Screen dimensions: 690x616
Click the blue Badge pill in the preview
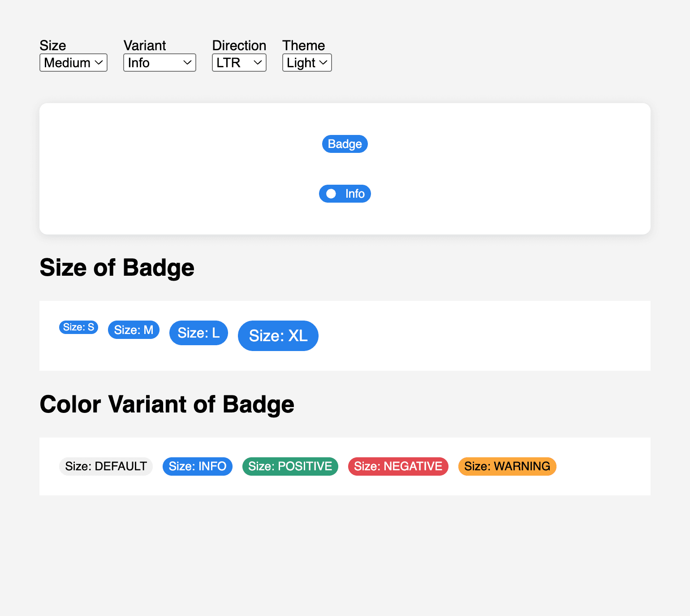tap(345, 144)
